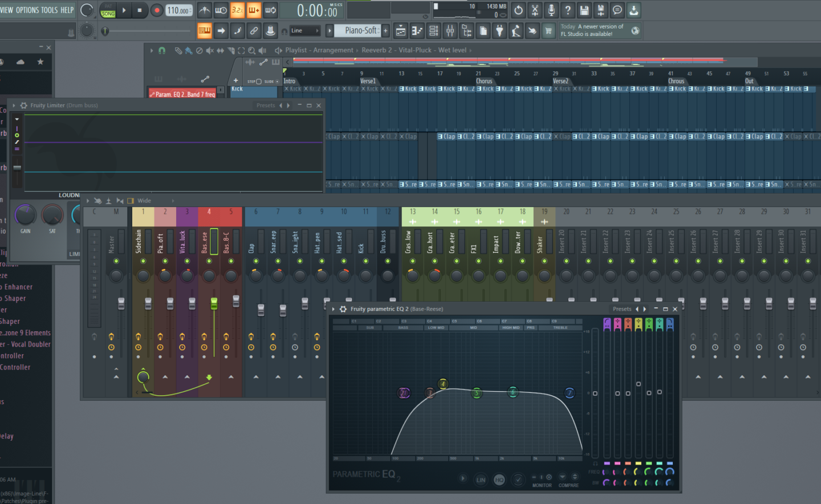
Task: Click the save project floppy icon
Action: coord(584,10)
